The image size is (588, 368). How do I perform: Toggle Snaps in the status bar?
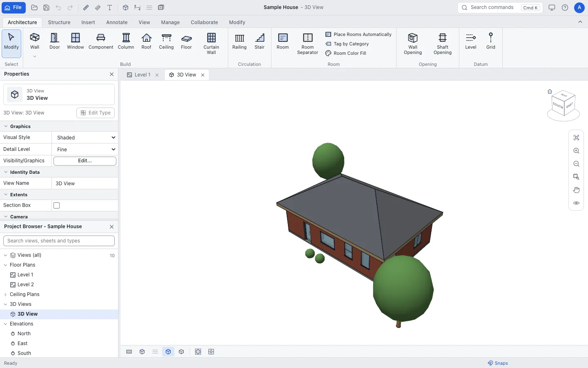(x=498, y=363)
